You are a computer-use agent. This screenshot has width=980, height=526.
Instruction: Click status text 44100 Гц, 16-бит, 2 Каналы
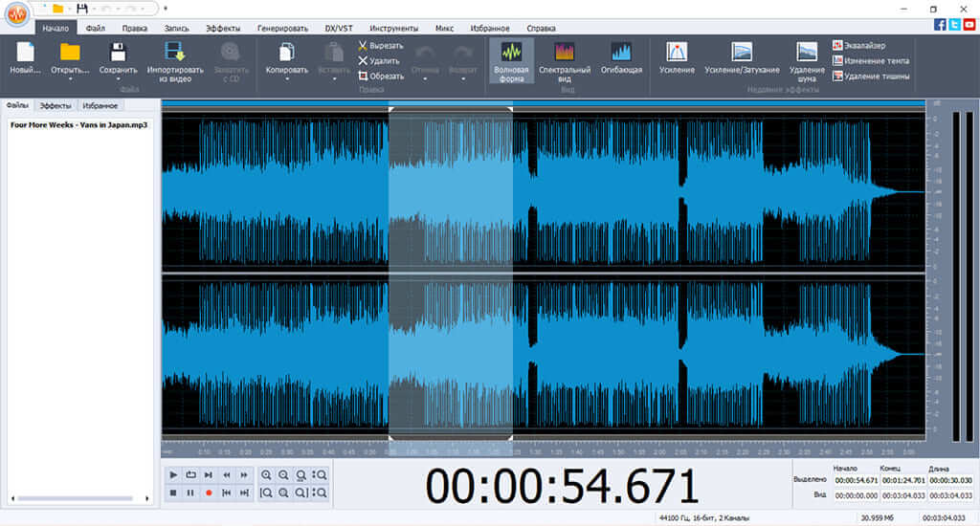point(704,518)
